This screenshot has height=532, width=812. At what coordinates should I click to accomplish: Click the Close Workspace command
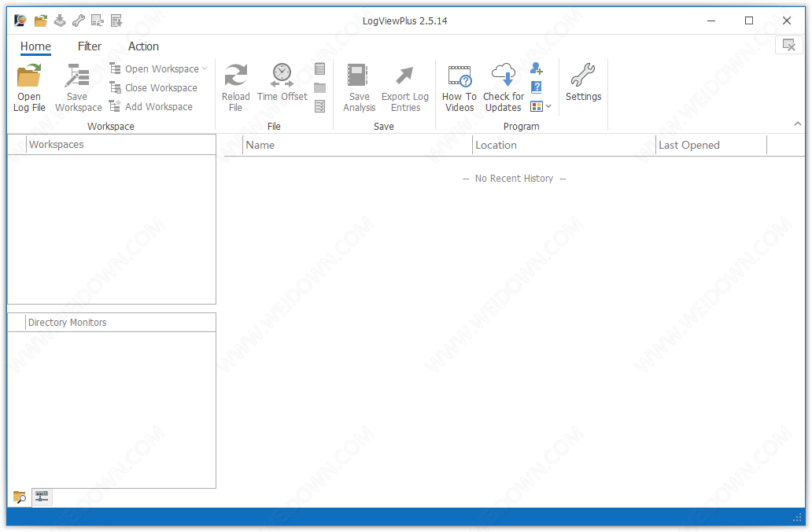[153, 87]
